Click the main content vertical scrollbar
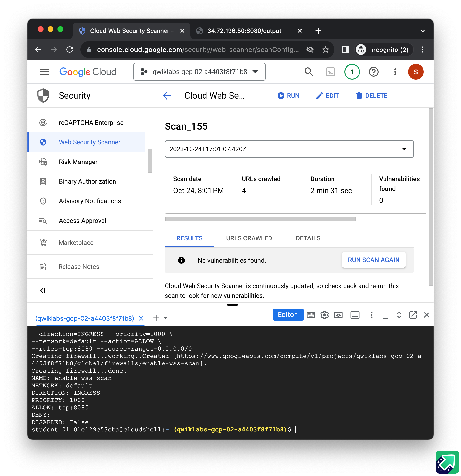The height and width of the screenshot is (476, 461). [431, 197]
